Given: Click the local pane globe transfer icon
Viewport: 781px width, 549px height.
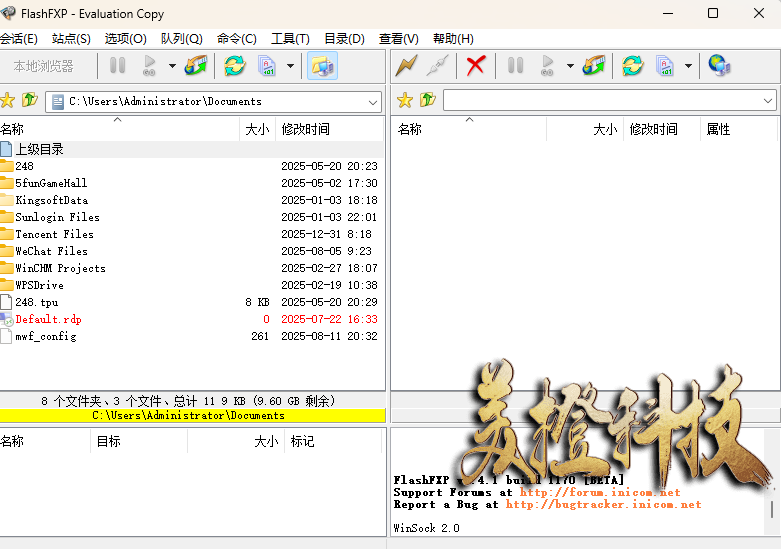Looking at the screenshot, I should tap(196, 65).
